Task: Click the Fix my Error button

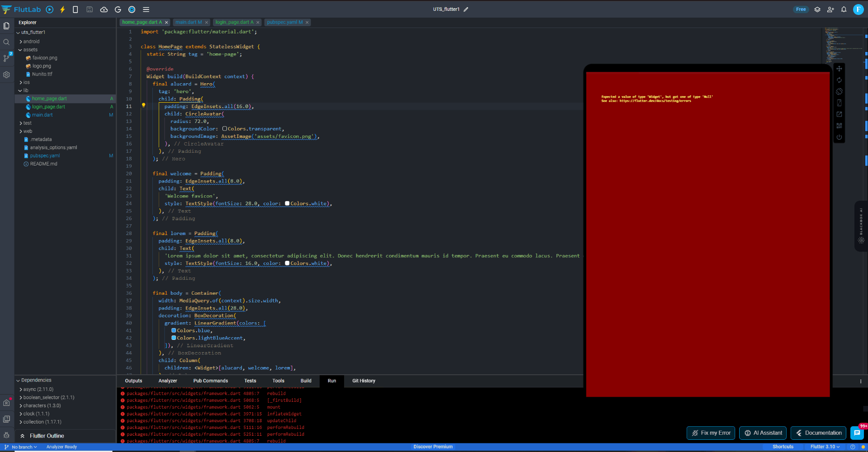Action: tap(711, 433)
